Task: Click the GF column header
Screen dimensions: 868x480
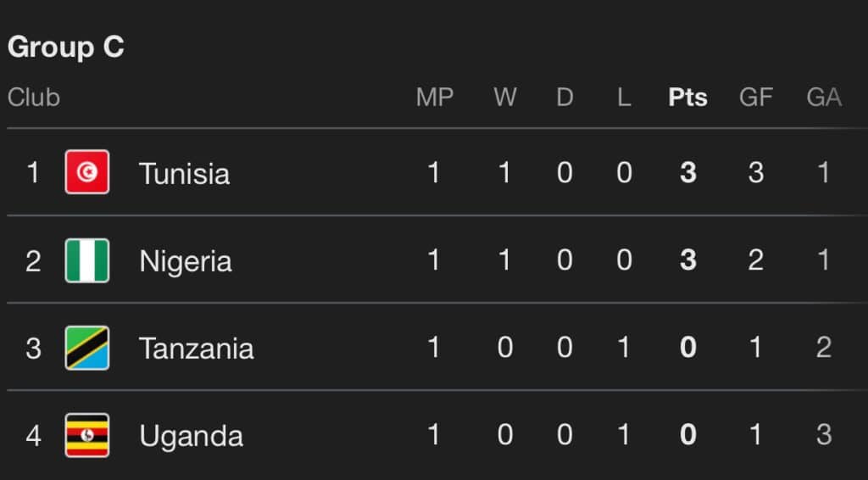Action: click(755, 98)
